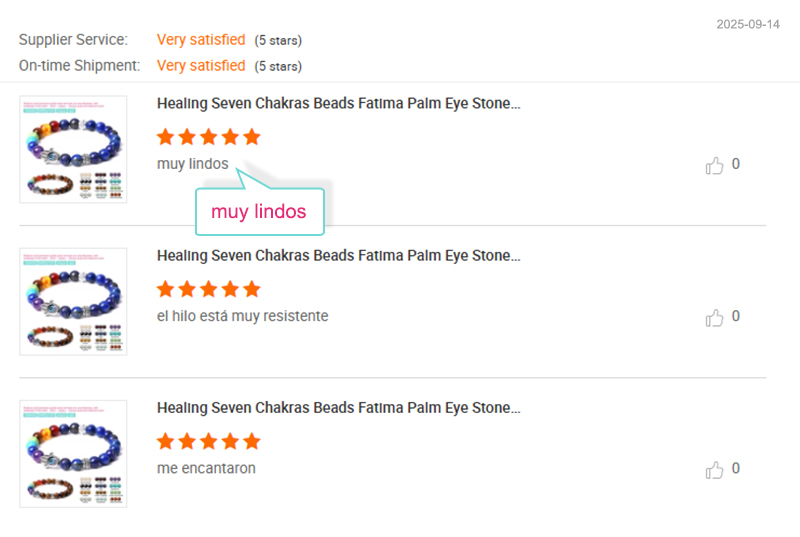The width and height of the screenshot is (800, 537).
Task: Click the "el hilo está muy resistente" text
Action: 242,316
